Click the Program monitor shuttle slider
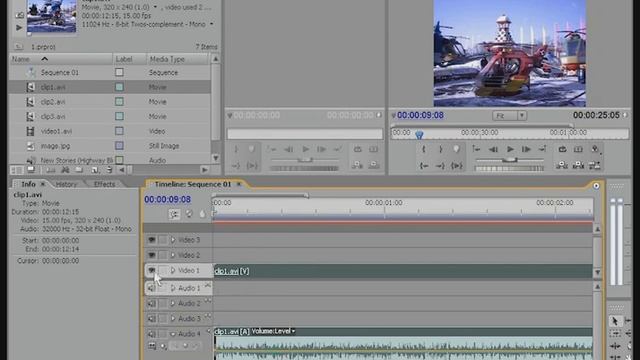Screen dimensions: 640x360 click(509, 160)
